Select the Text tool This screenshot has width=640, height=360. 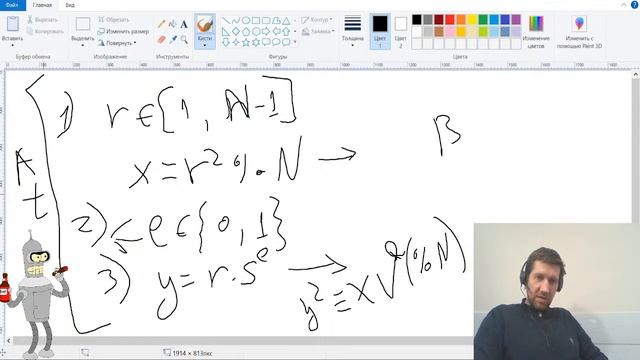[184, 24]
